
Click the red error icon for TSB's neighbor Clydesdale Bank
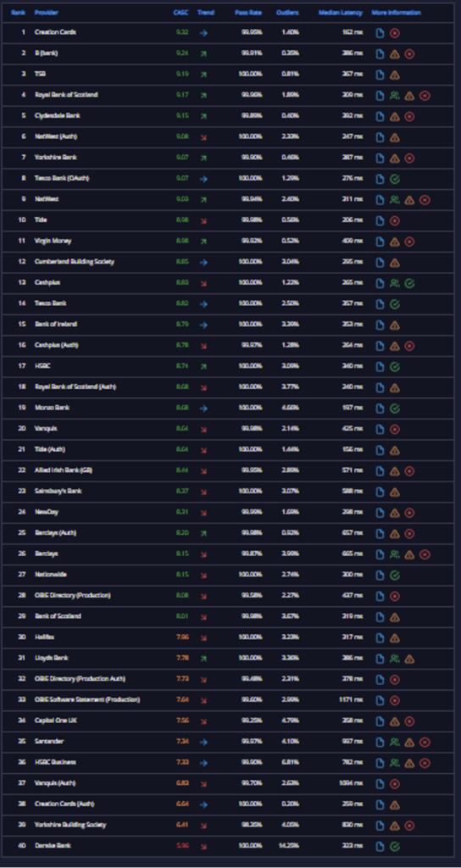[x=409, y=117]
